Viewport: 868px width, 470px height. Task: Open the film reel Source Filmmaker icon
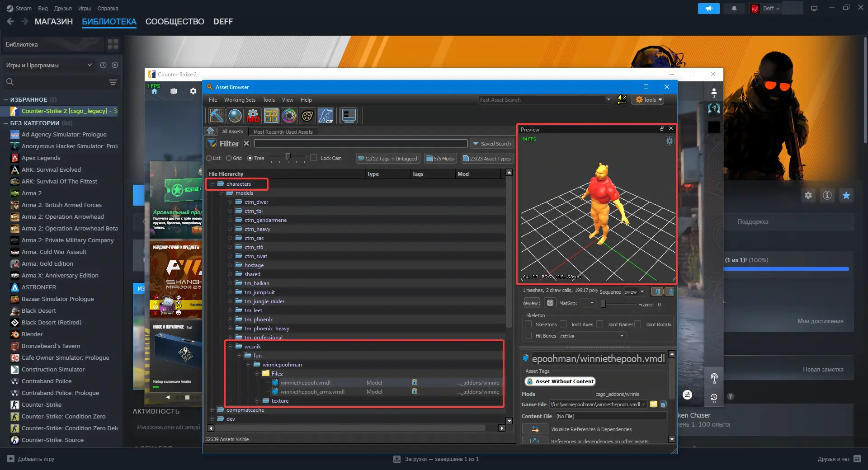click(x=307, y=116)
